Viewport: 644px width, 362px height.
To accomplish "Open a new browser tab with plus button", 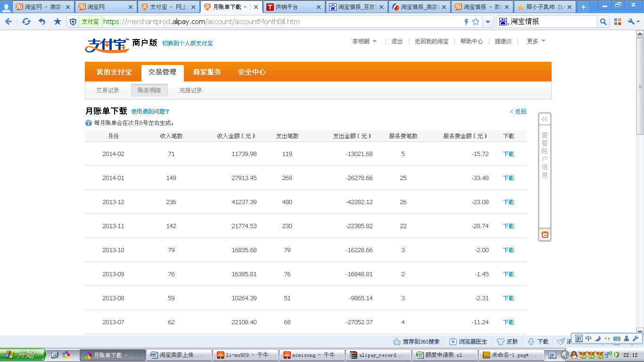I will [x=583, y=7].
